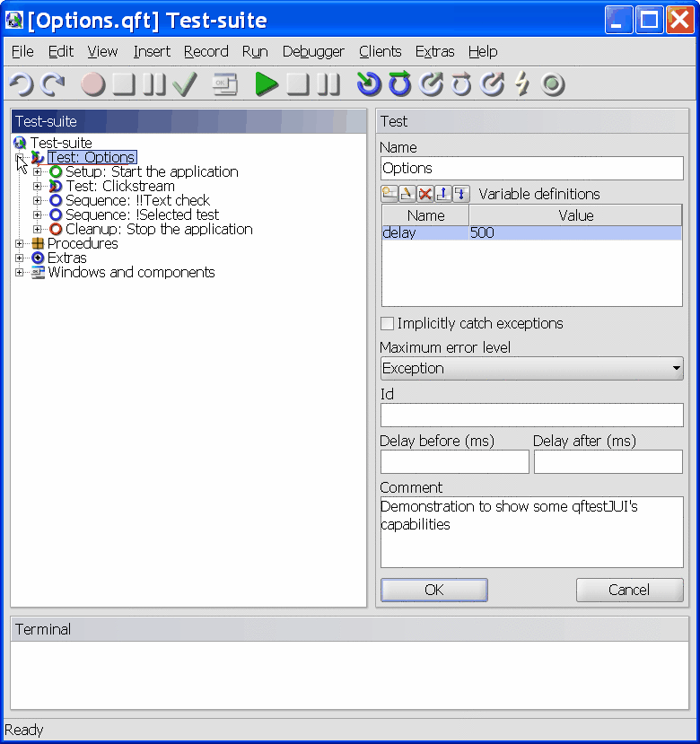Start recording with the pink circle button

pos(93,84)
